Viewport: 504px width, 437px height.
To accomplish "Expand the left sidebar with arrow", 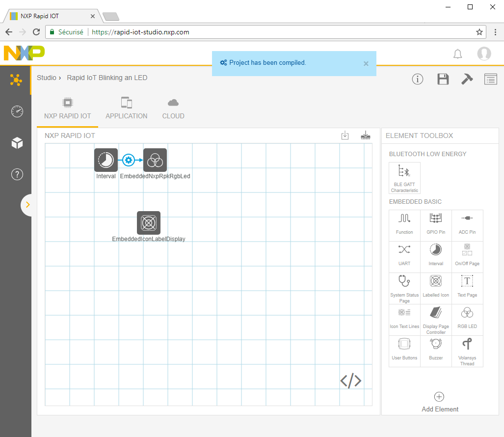I will pyautogui.click(x=27, y=205).
